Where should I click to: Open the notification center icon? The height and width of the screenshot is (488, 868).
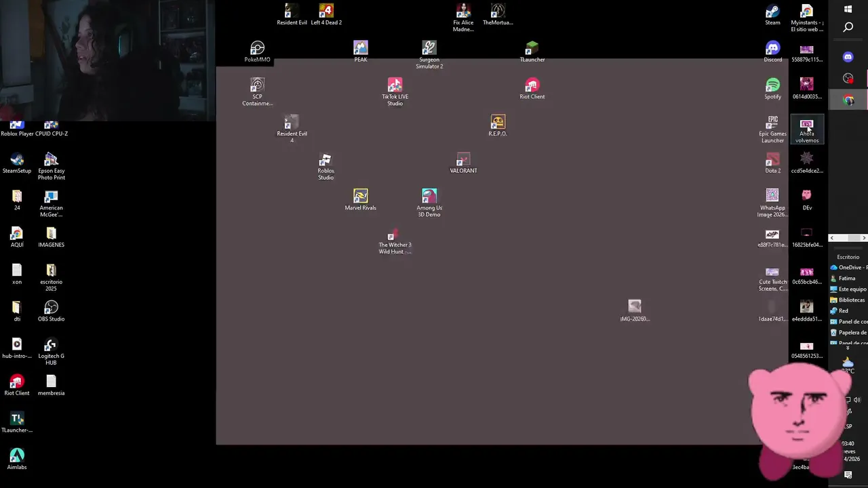click(x=848, y=476)
